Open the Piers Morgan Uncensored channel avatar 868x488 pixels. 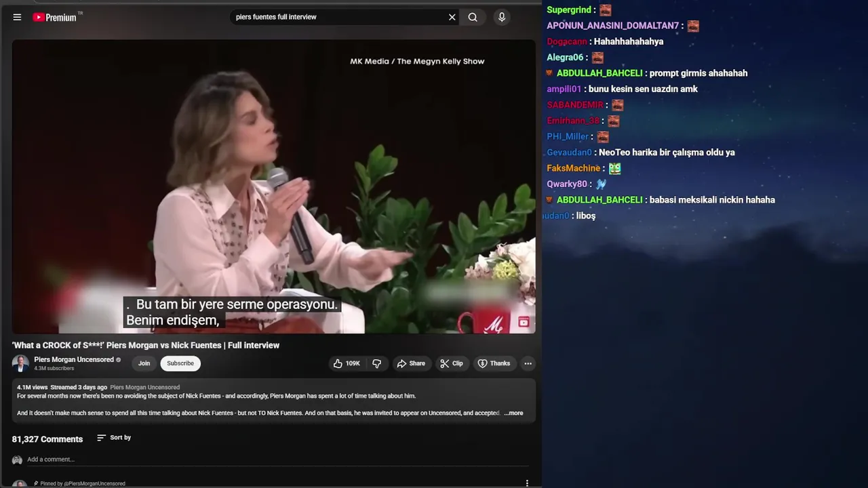pos(20,363)
